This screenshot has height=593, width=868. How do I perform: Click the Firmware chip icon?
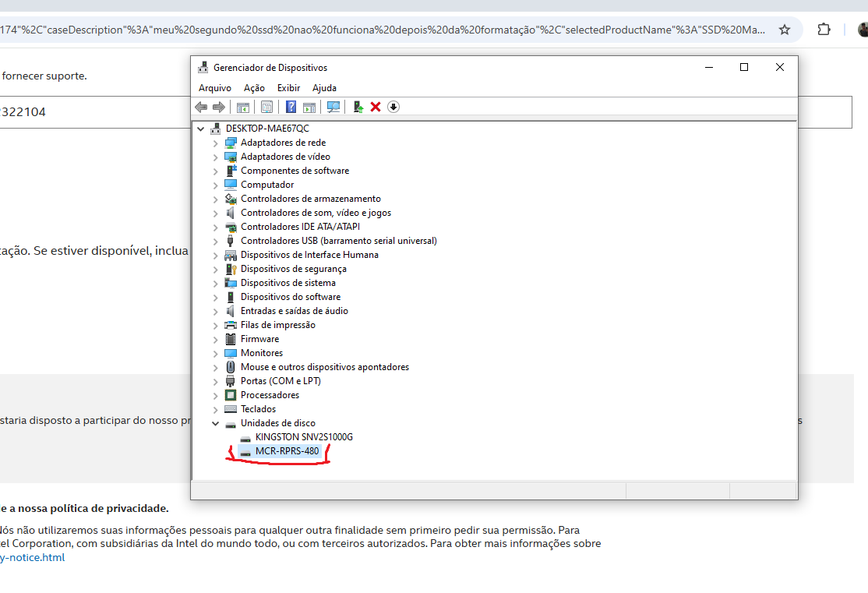point(231,339)
